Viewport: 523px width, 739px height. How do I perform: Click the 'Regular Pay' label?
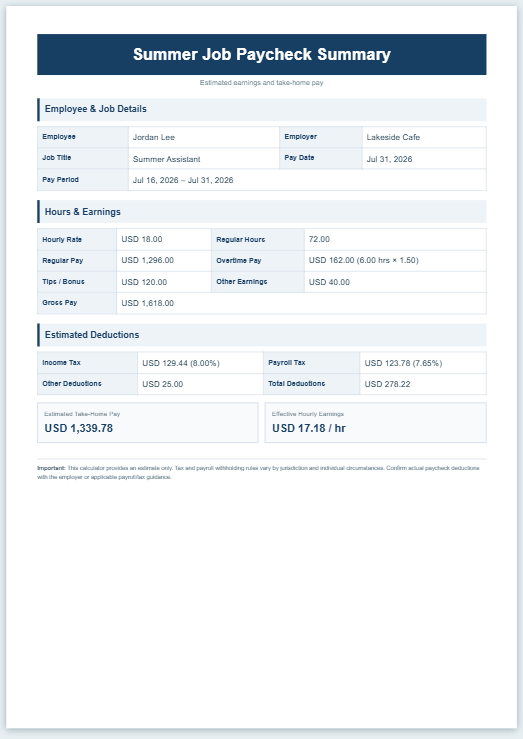(63, 261)
